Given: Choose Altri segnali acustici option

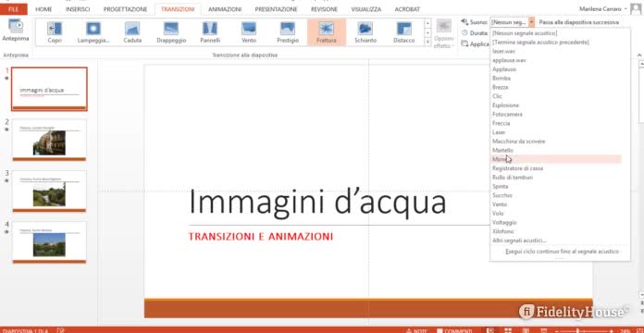Looking at the screenshot, I should tap(519, 240).
